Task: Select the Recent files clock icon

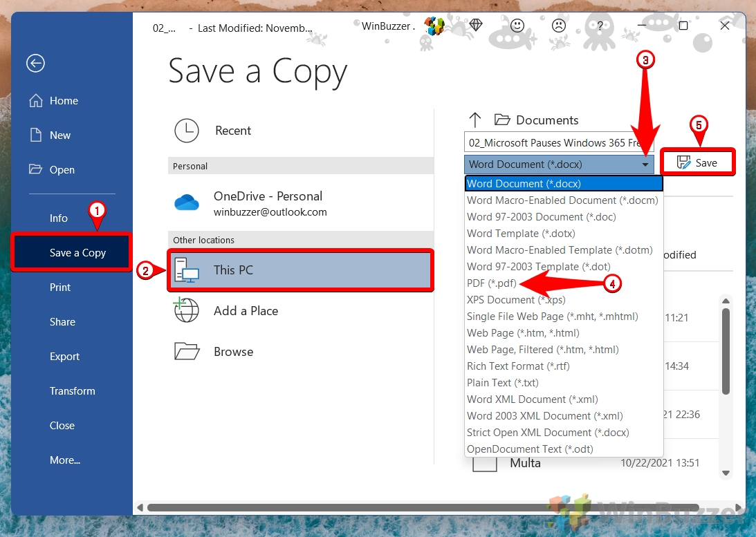Action: pyautogui.click(x=187, y=130)
